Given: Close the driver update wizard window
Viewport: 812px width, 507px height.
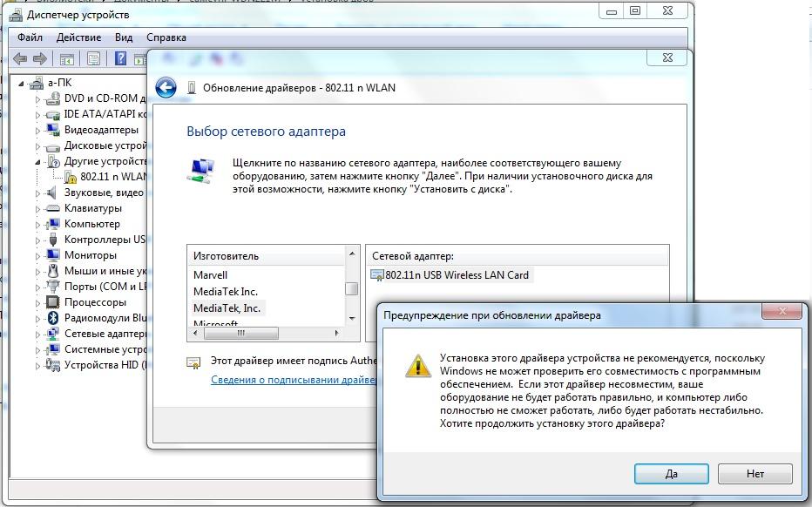Looking at the screenshot, I should (667, 57).
